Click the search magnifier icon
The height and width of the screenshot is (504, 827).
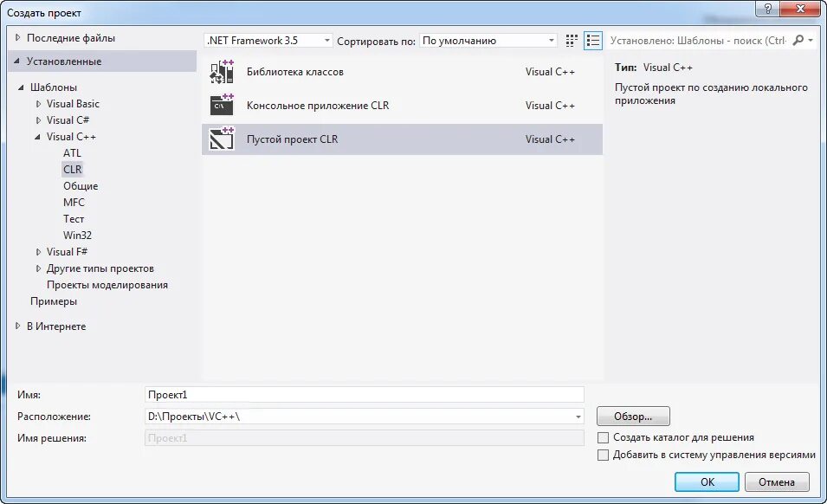[x=798, y=40]
